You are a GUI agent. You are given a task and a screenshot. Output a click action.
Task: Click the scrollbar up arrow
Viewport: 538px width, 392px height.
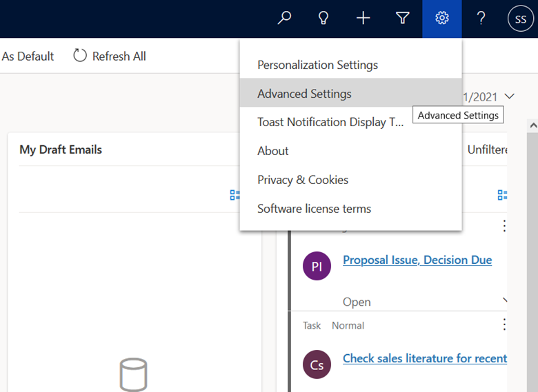coord(532,126)
